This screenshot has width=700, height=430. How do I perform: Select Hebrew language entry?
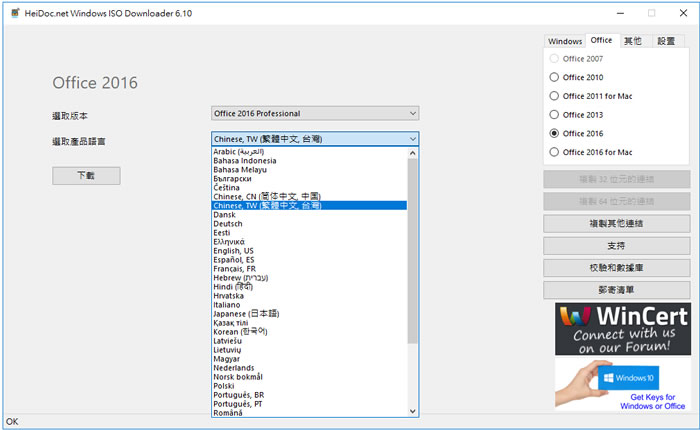[x=309, y=278]
